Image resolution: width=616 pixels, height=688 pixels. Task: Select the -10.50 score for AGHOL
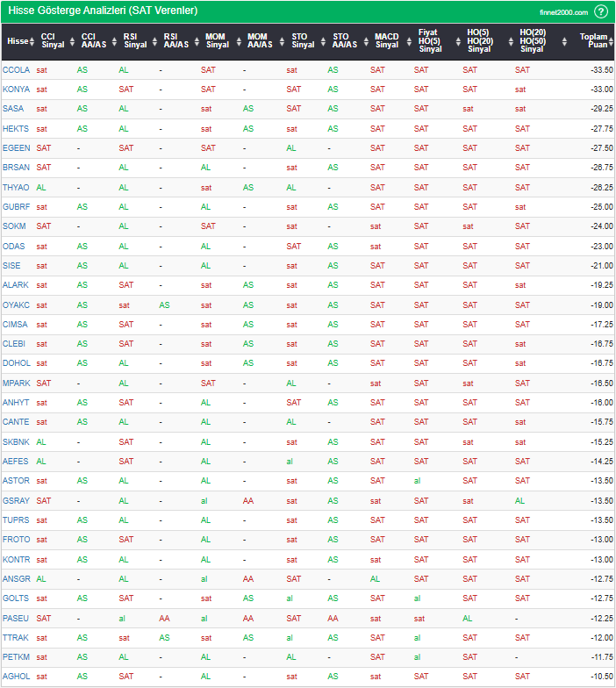point(602,676)
